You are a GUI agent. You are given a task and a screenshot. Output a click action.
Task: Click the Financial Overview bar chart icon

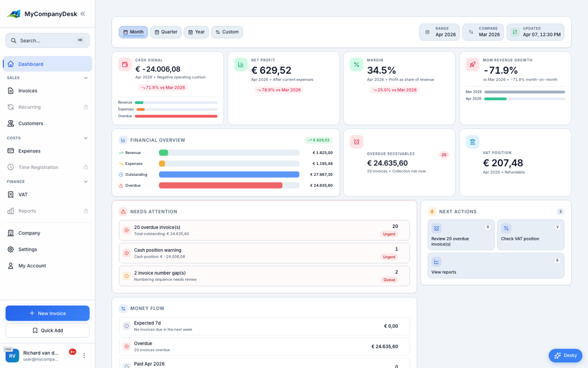[123, 140]
